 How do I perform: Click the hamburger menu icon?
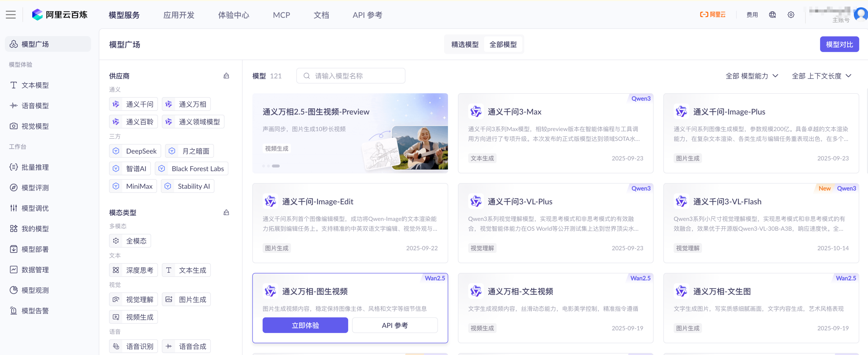click(x=11, y=14)
